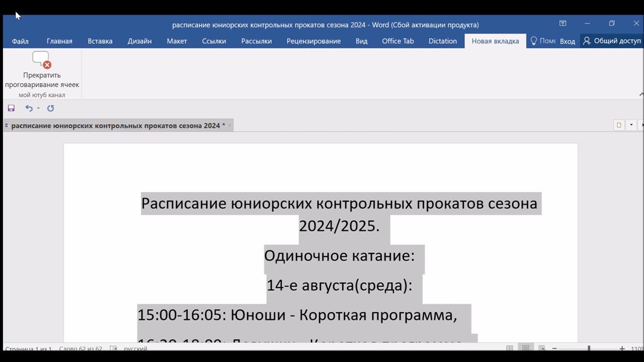This screenshot has height=362, width=644.
Task: Click the page count indicator in status bar
Action: (x=28, y=348)
